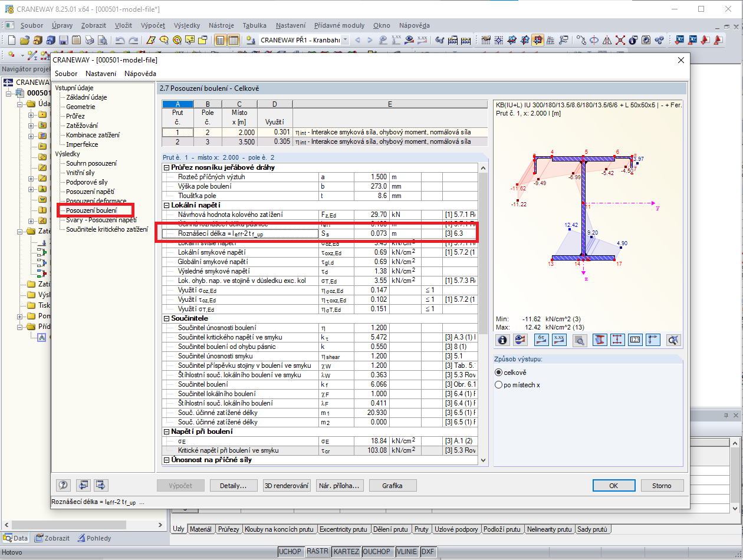
Task: Expand the 'Únosnost na příčné síly' section
Action: pos(166,460)
